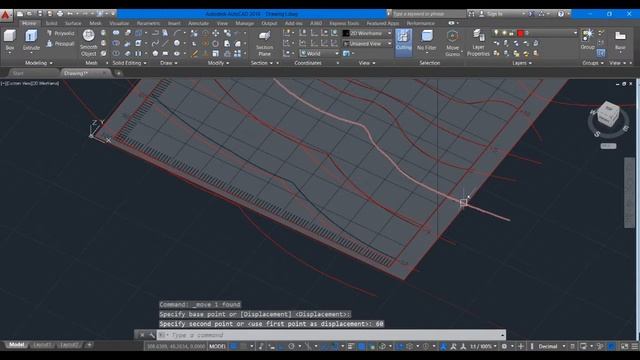The width and height of the screenshot is (640, 360).
Task: Select the Circle draw tool
Action: [x=176, y=43]
